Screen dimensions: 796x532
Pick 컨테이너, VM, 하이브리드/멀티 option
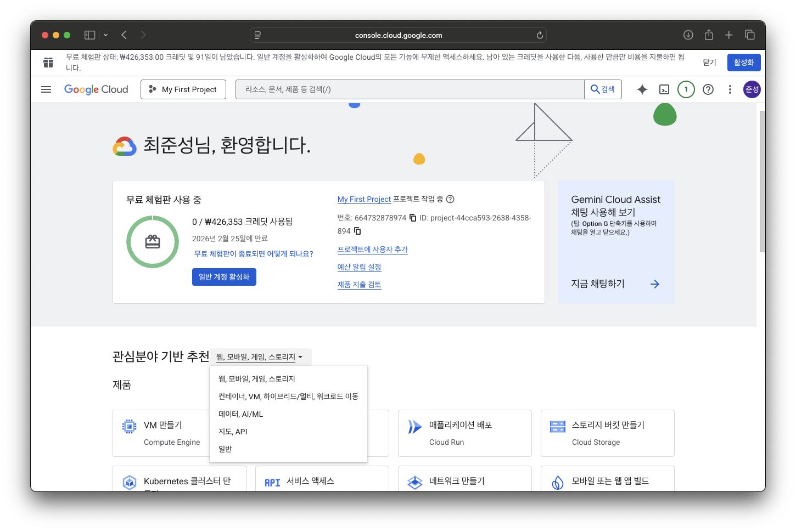tap(288, 397)
